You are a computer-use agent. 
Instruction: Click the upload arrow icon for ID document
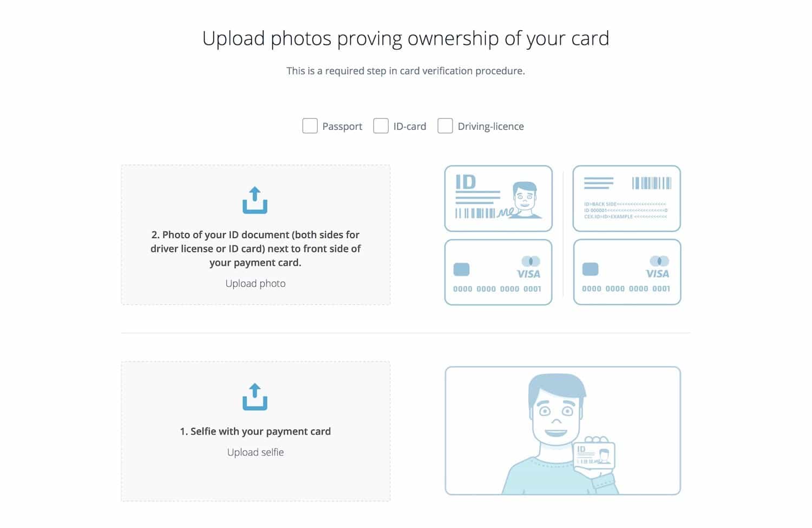(x=255, y=200)
